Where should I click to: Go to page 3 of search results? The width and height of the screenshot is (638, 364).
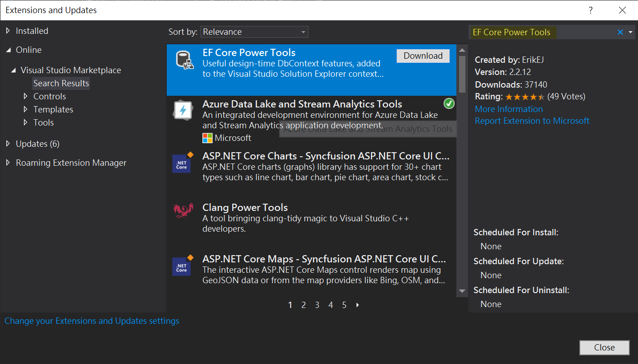(317, 305)
